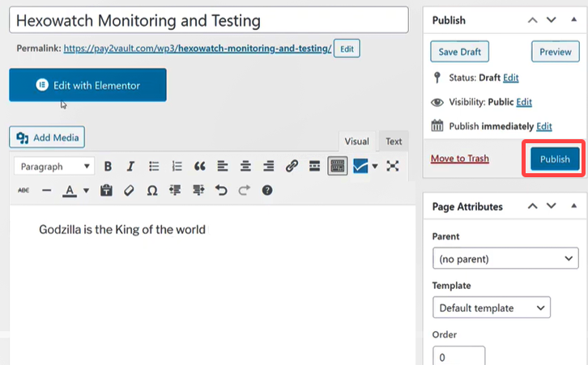The height and width of the screenshot is (365, 588).
Task: Collapse the Page Attributes panel
Action: [573, 206]
